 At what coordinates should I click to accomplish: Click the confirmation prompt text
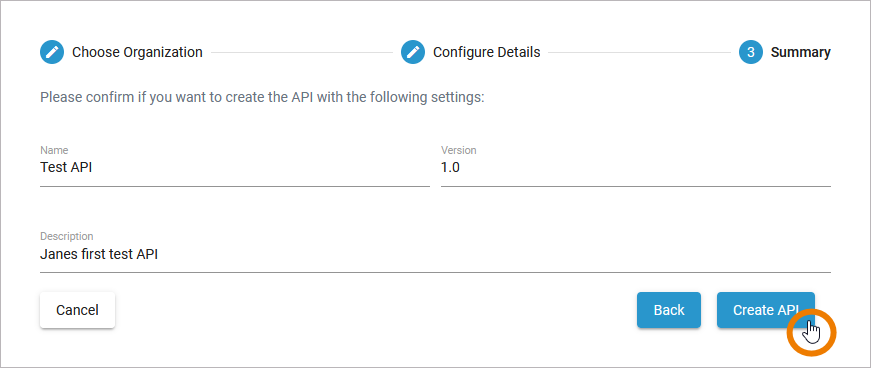coord(262,98)
